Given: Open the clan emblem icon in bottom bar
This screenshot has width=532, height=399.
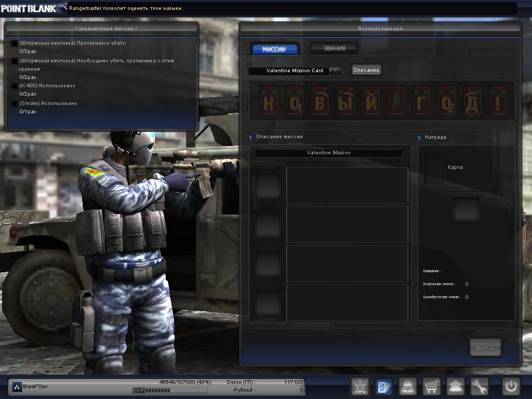Looking at the screenshot, I should 360,387.
